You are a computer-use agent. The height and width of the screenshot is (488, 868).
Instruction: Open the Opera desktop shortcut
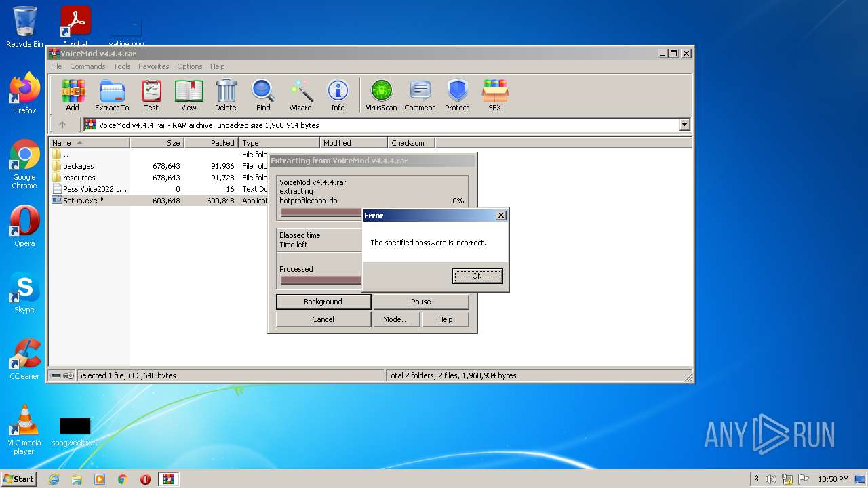coord(24,226)
